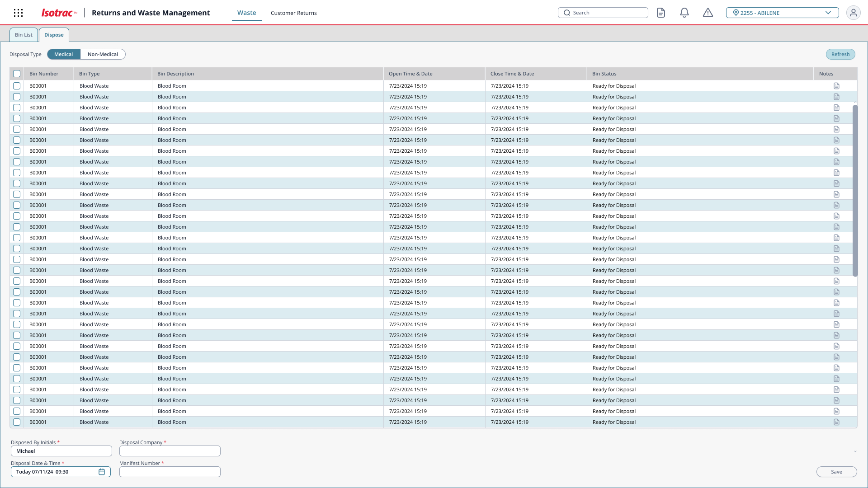Check the first row's B00001 checkbox

click(17, 86)
